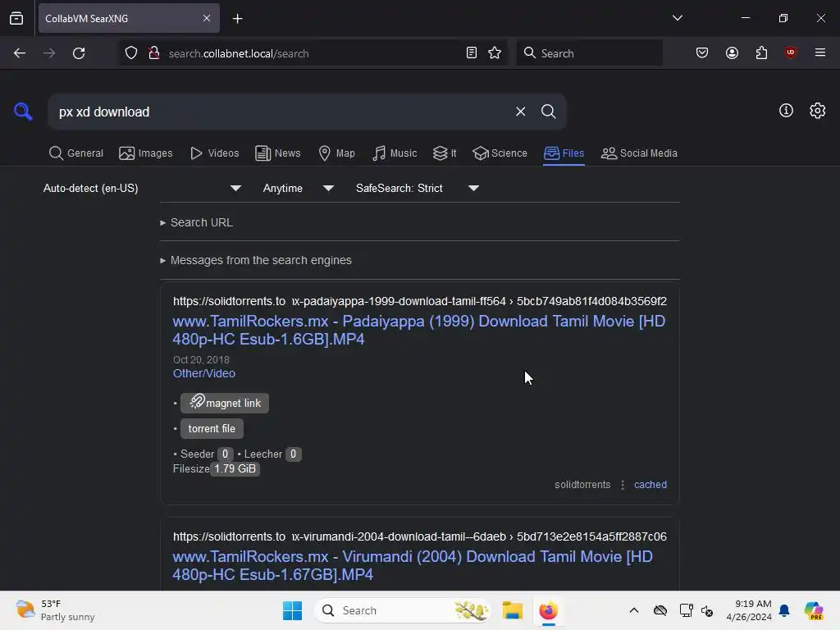
Task: Click the Filesize 1.79 GiB badge
Action: 235,468
